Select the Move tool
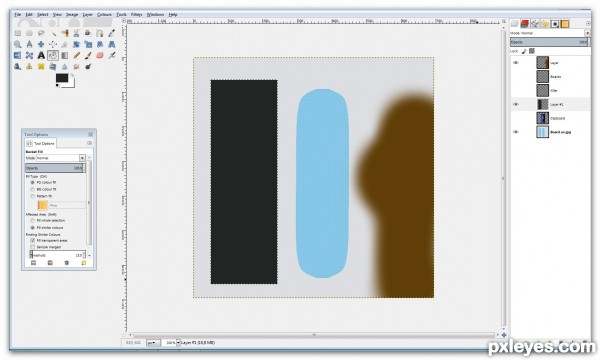 [41, 44]
